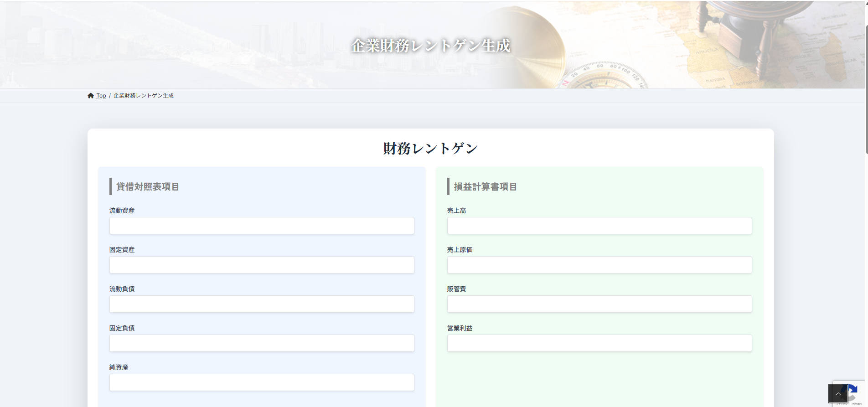The width and height of the screenshot is (868, 407).
Task: Click the 営業利益 field label text
Action: pyautogui.click(x=460, y=328)
